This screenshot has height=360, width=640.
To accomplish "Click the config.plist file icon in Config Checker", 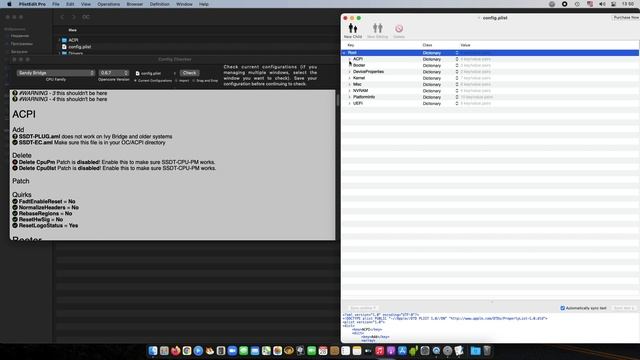I will tap(138, 73).
